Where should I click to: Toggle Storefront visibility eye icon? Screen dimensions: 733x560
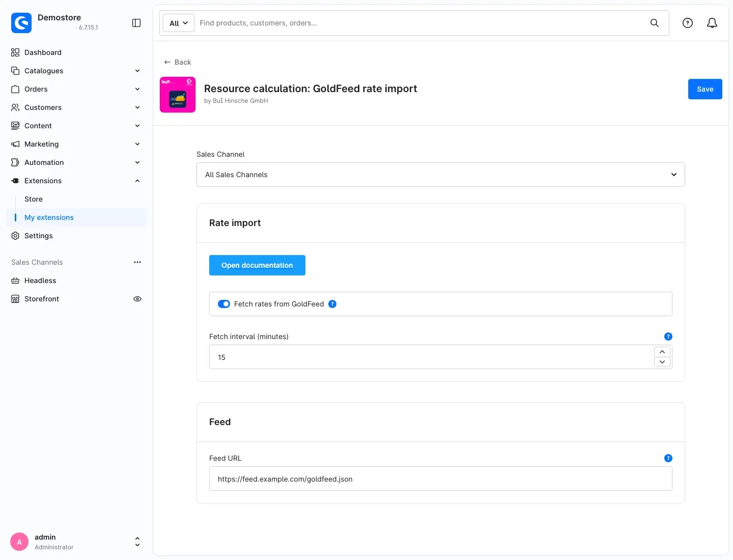point(137,299)
